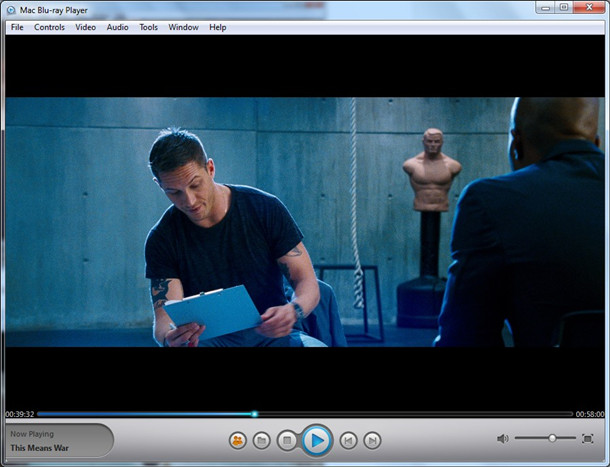Click the Mac Blu-ray Player title bar icon
This screenshot has height=467, width=610.
coord(11,10)
